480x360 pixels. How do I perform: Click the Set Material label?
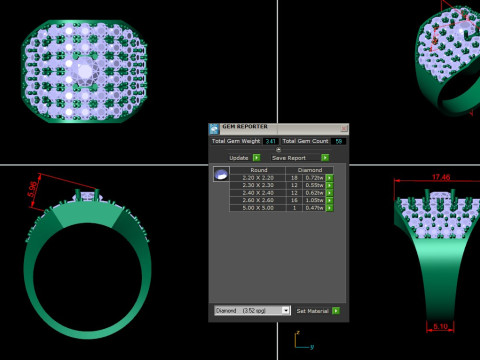312,311
